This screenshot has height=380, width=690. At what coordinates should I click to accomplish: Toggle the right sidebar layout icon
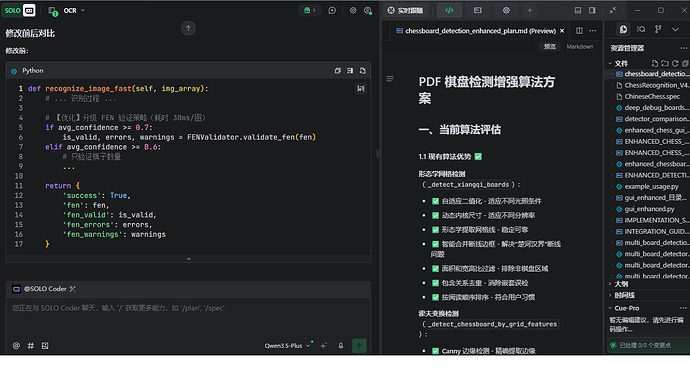(x=592, y=10)
